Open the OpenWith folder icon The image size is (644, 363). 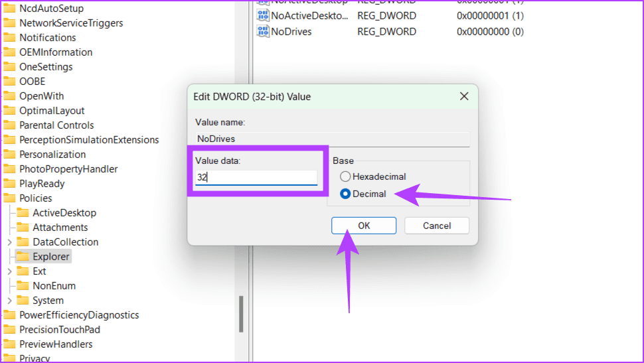pos(9,96)
